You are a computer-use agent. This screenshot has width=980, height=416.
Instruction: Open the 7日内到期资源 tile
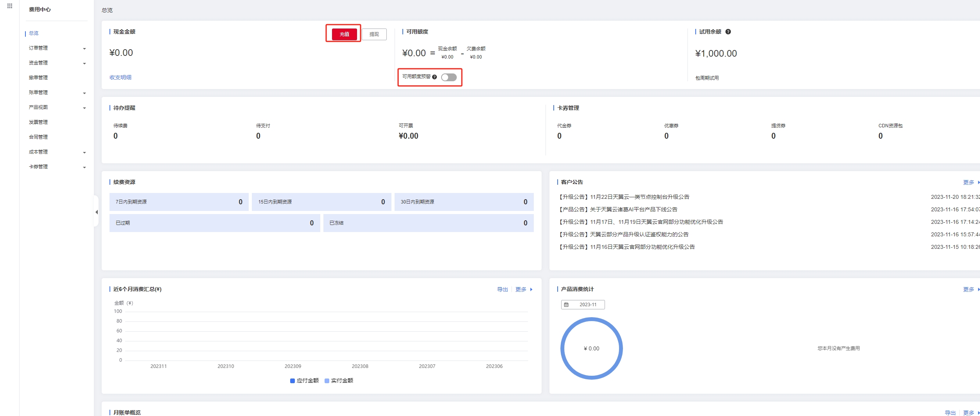tap(179, 202)
